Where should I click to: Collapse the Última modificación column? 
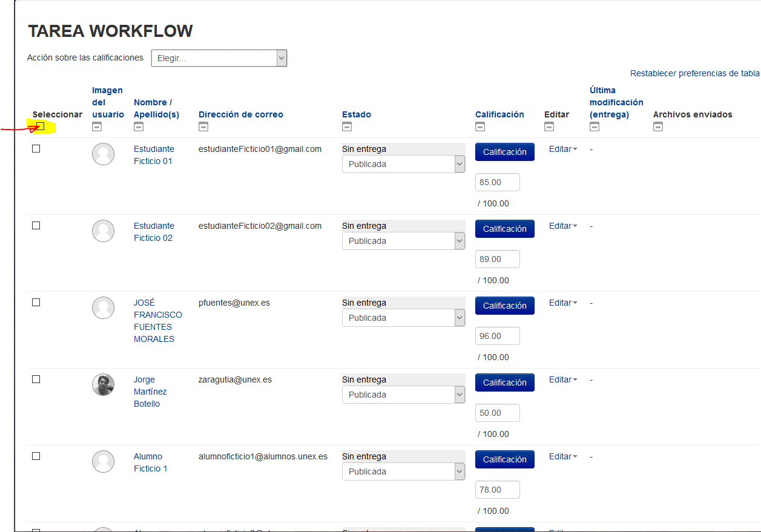point(595,127)
